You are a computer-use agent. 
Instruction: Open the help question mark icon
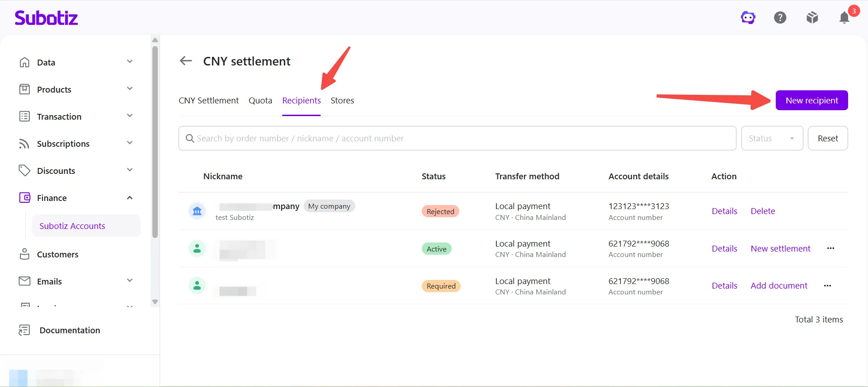tap(780, 18)
